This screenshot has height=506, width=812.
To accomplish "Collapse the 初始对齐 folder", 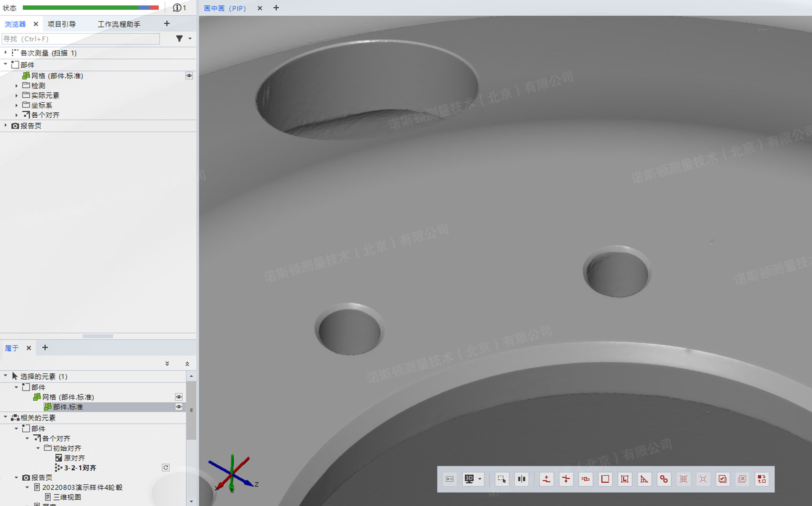I will pos(38,448).
